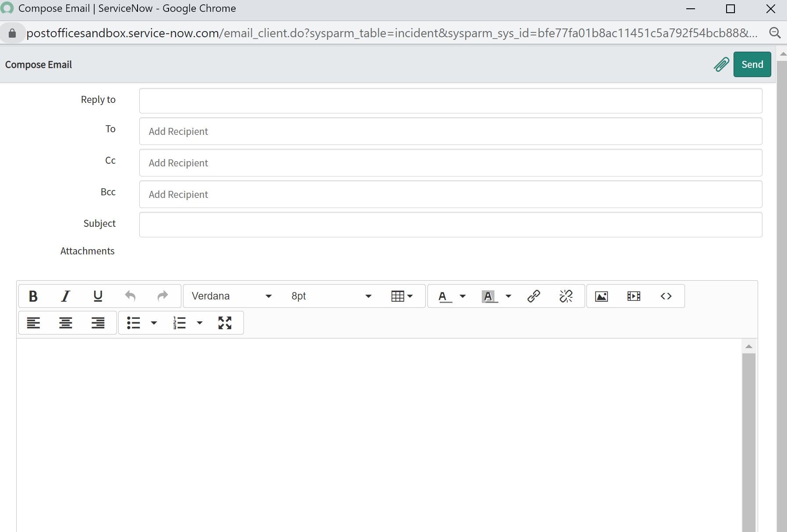Attach a file using the paperclip icon
The width and height of the screenshot is (787, 532).
[x=721, y=64]
